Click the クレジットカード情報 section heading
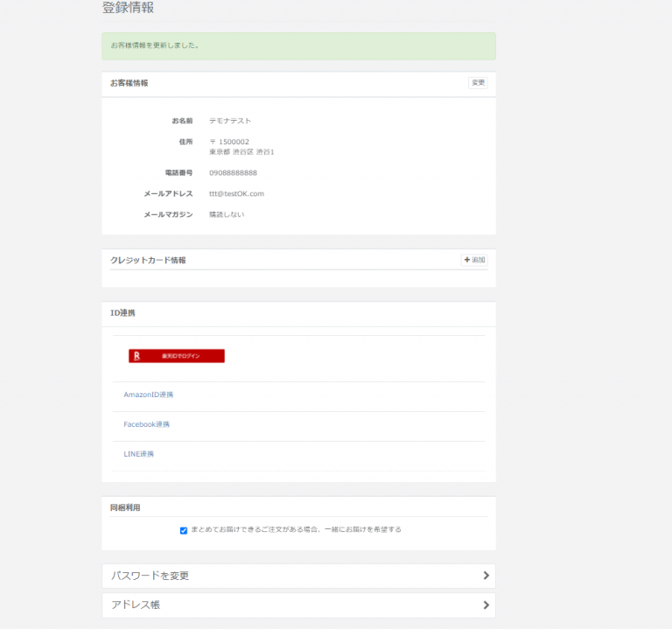Image resolution: width=672 pixels, height=629 pixels. [x=148, y=260]
